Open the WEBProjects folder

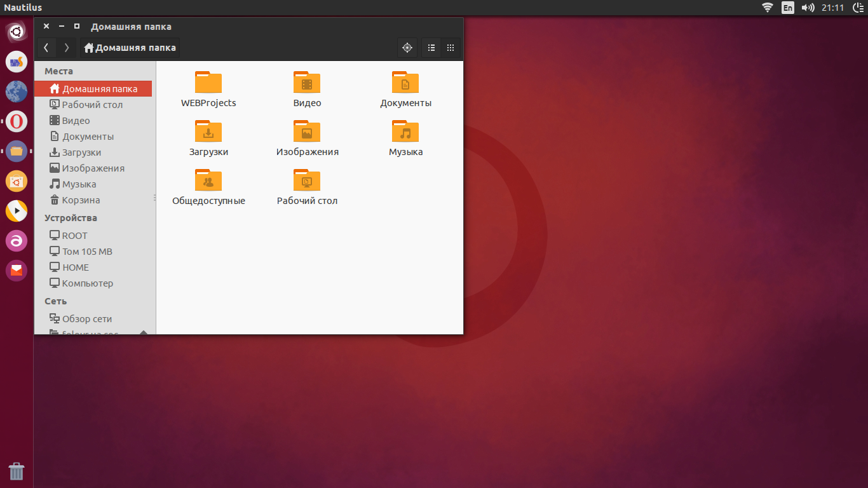pos(208,83)
